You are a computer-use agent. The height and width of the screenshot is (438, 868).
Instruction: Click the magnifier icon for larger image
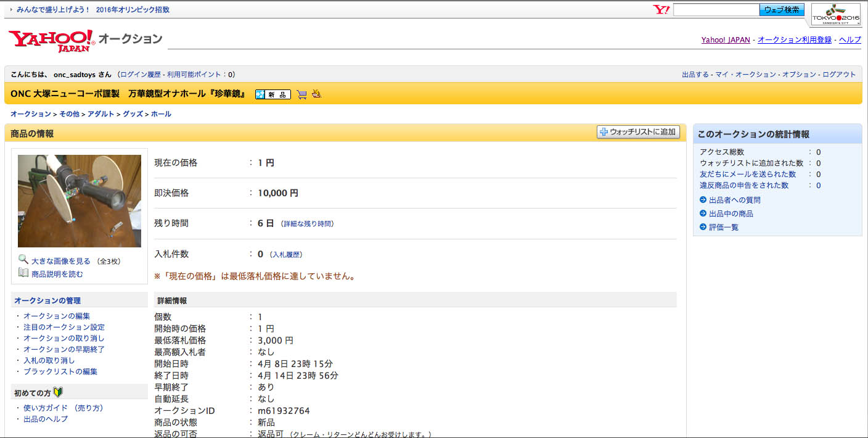[x=23, y=260]
